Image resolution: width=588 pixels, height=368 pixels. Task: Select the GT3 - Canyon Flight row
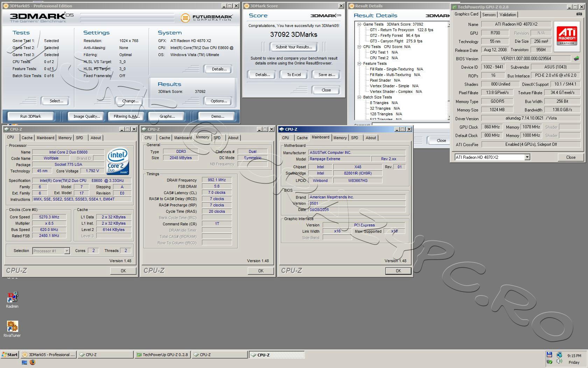point(396,41)
